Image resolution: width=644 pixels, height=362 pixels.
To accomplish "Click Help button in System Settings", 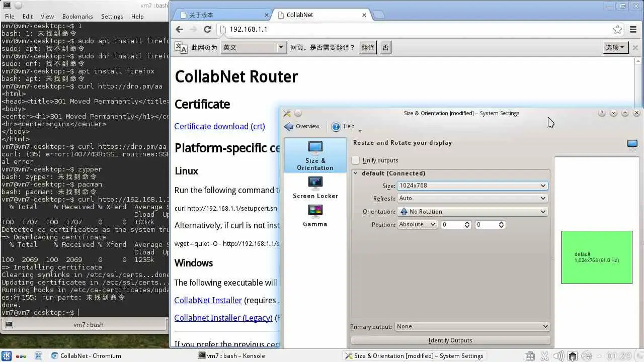I will (344, 126).
